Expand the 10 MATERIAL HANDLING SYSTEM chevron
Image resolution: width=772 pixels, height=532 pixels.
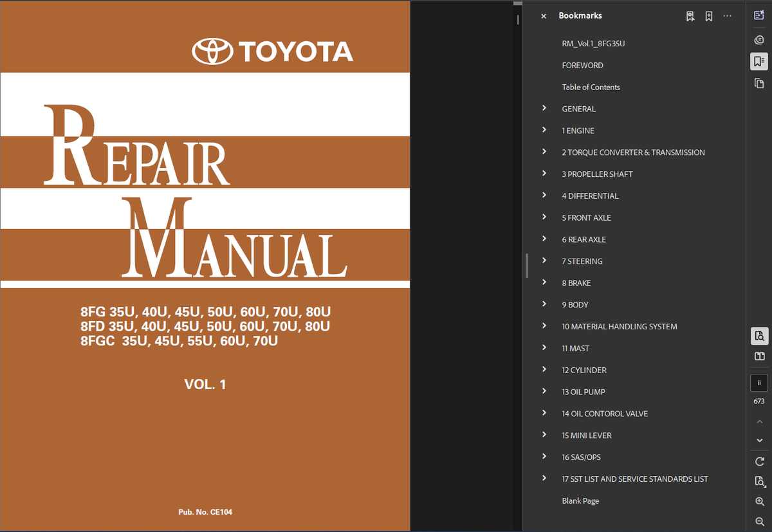pos(544,326)
